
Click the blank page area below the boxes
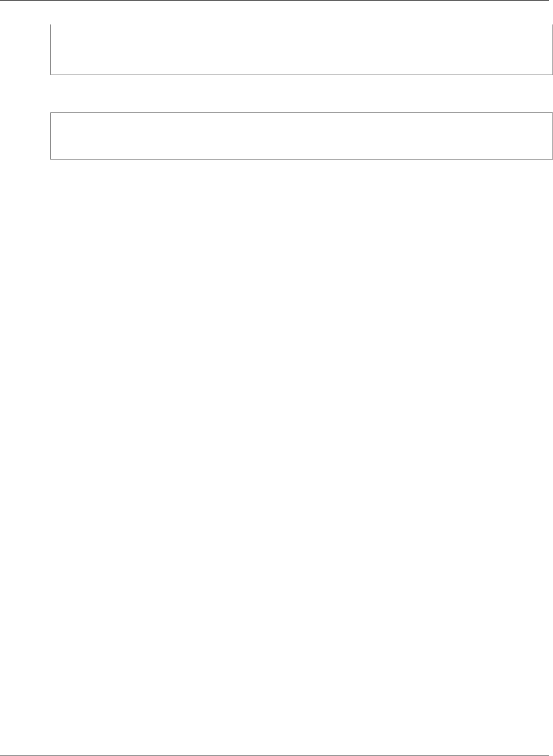(x=276, y=452)
